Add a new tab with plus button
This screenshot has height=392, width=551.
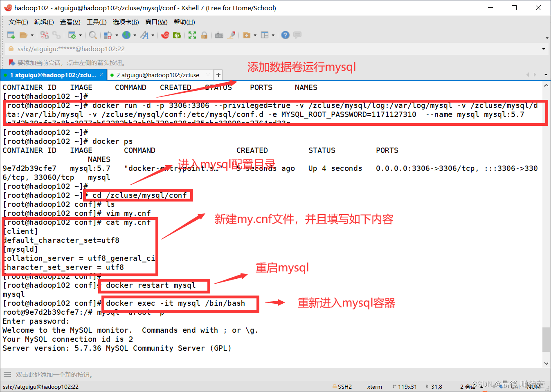[218, 75]
